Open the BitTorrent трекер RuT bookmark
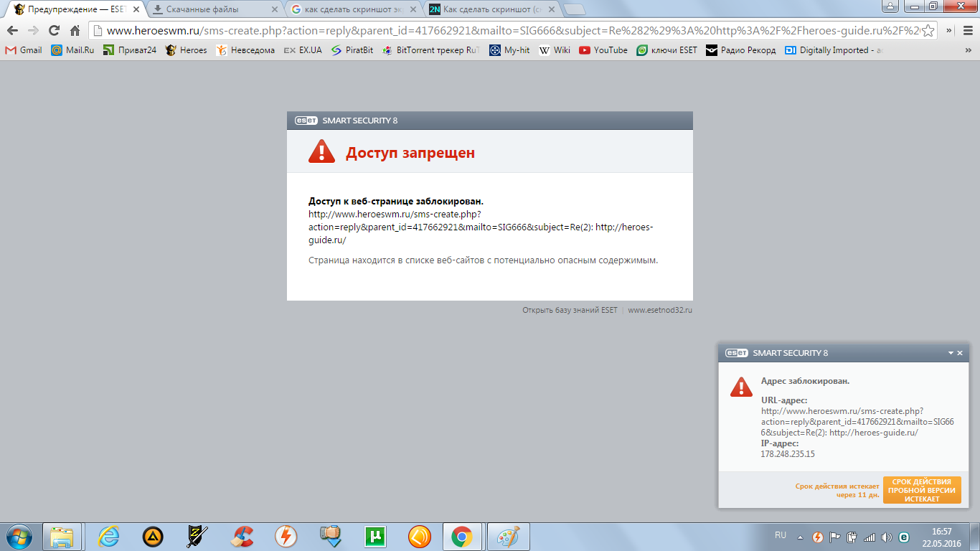 point(431,50)
